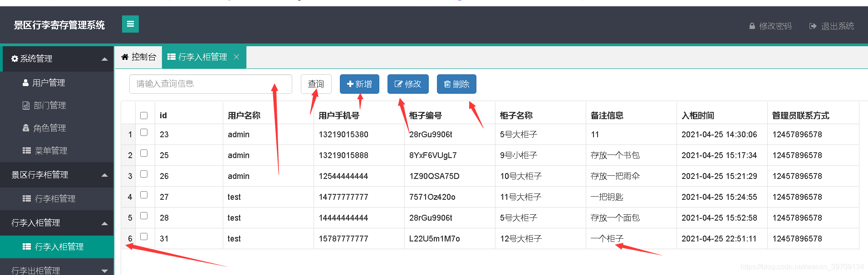Open 菜单管理 in sidebar
The width and height of the screenshot is (868, 275).
pos(57,151)
